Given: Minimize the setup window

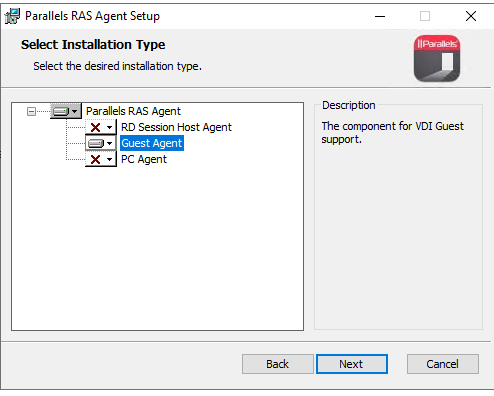Looking at the screenshot, I should point(380,16).
